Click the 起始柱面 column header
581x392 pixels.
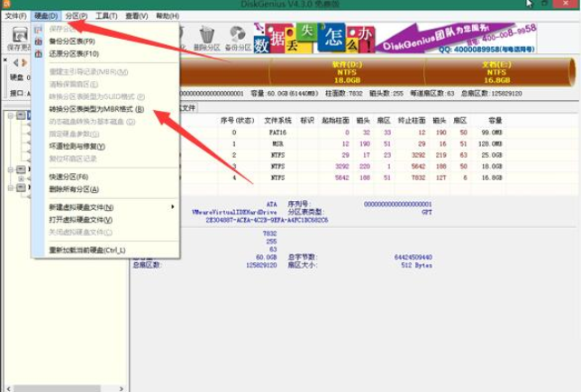tap(335, 121)
